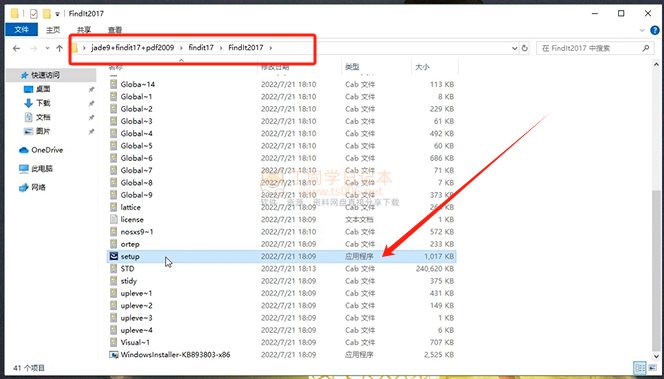Open 文档 in navigation pane
The width and height of the screenshot is (664, 379).
click(x=43, y=117)
